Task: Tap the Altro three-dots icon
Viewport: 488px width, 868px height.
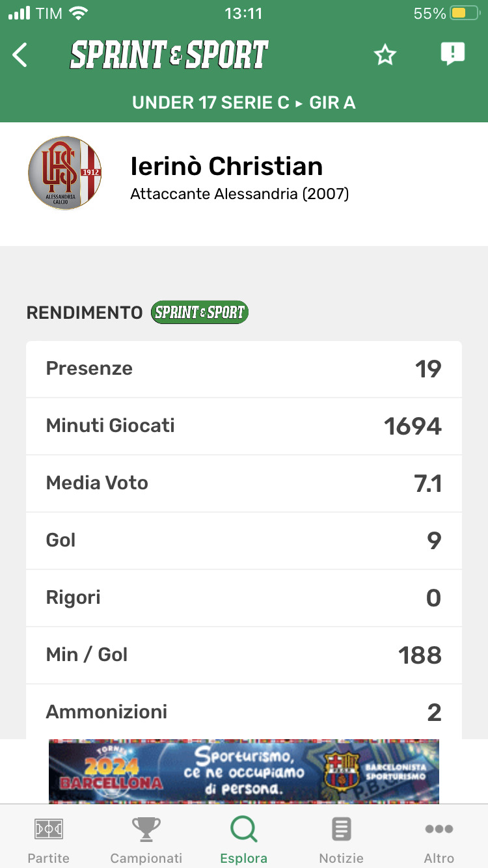Action: pyautogui.click(x=439, y=829)
